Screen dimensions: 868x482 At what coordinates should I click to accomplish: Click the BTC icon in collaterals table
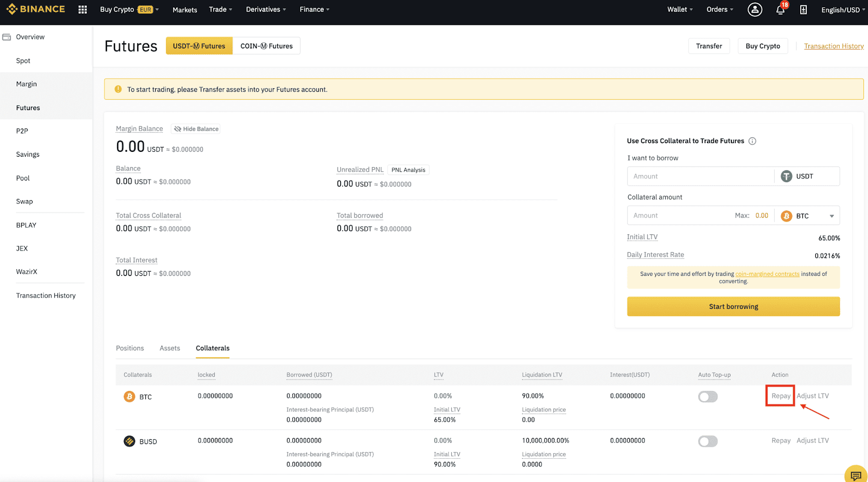coord(129,396)
